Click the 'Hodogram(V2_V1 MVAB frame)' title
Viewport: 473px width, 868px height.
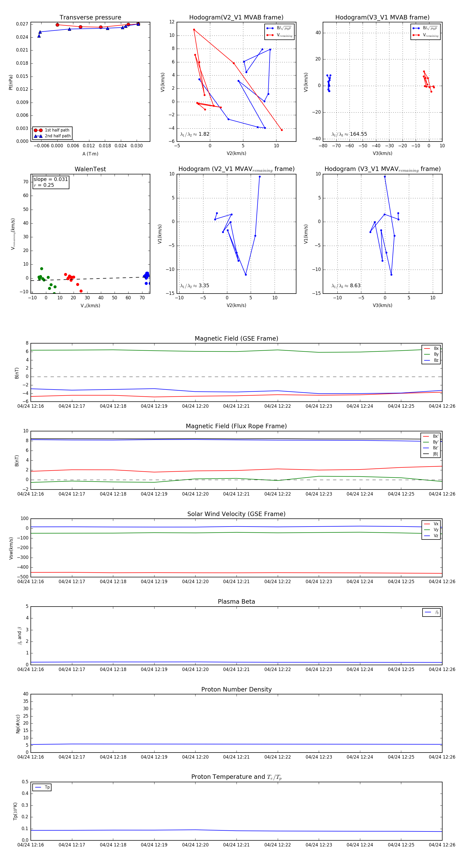pyautogui.click(x=236, y=18)
